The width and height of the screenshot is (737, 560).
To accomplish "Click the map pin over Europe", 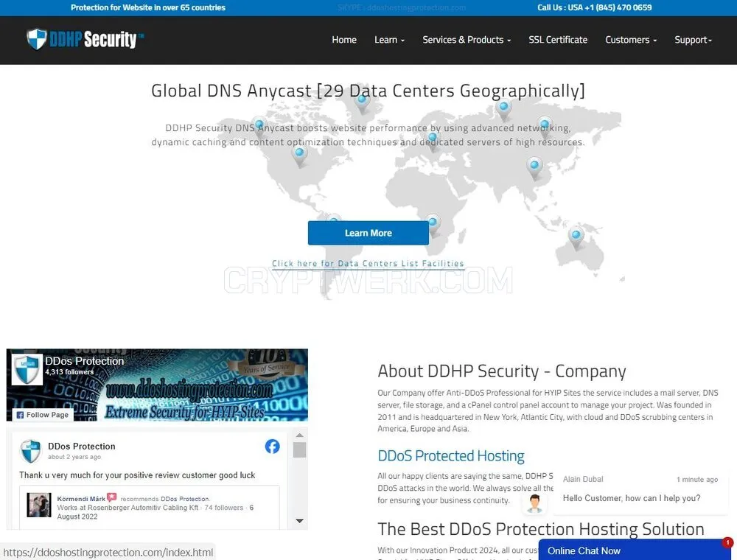I will click(x=433, y=140).
